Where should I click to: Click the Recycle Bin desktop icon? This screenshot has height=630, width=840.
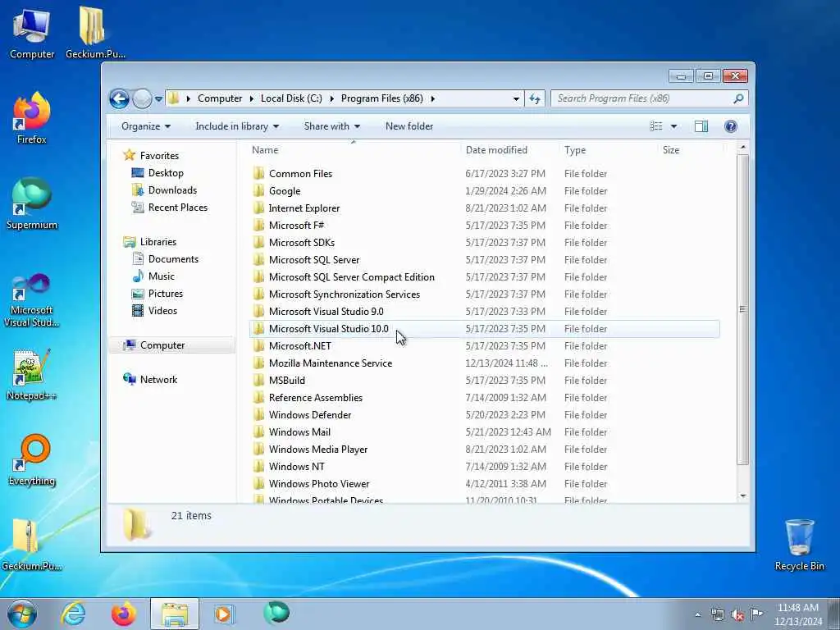[799, 545]
